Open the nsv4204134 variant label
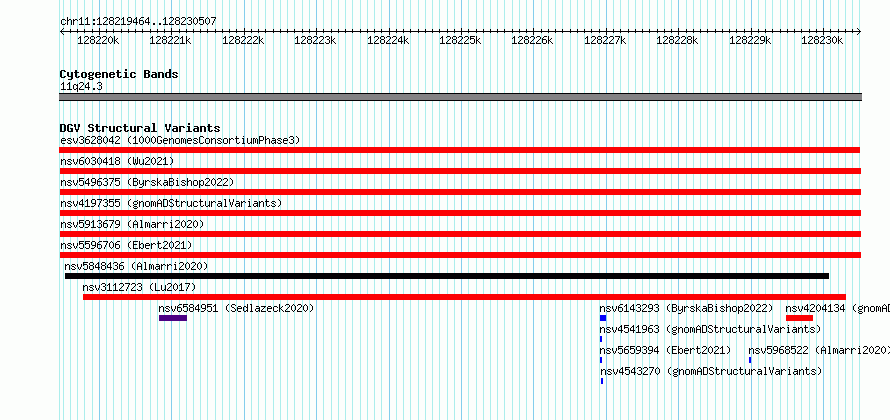 point(838,308)
